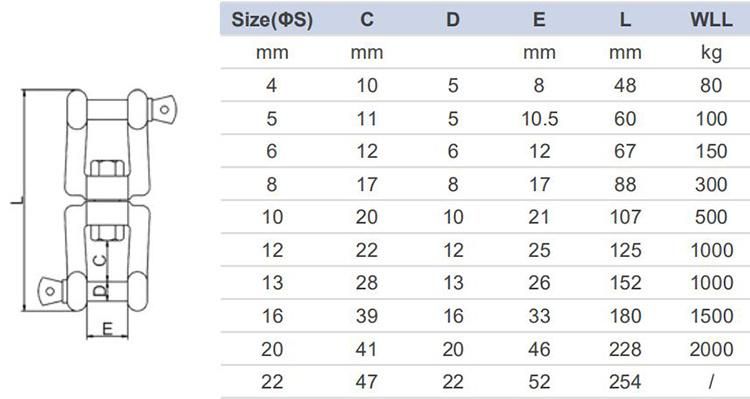Select the slash in the last WLL cell
The height and width of the screenshot is (399, 750).
[711, 382]
